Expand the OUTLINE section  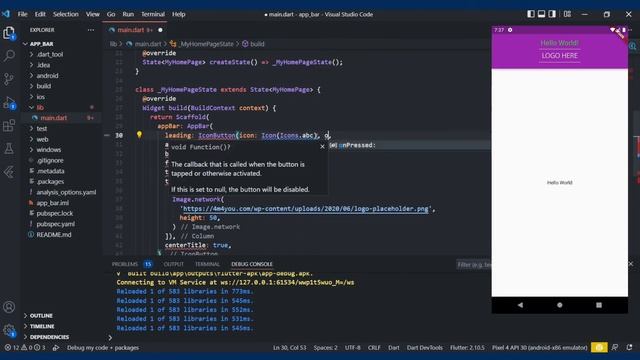pyautogui.click(x=41, y=316)
